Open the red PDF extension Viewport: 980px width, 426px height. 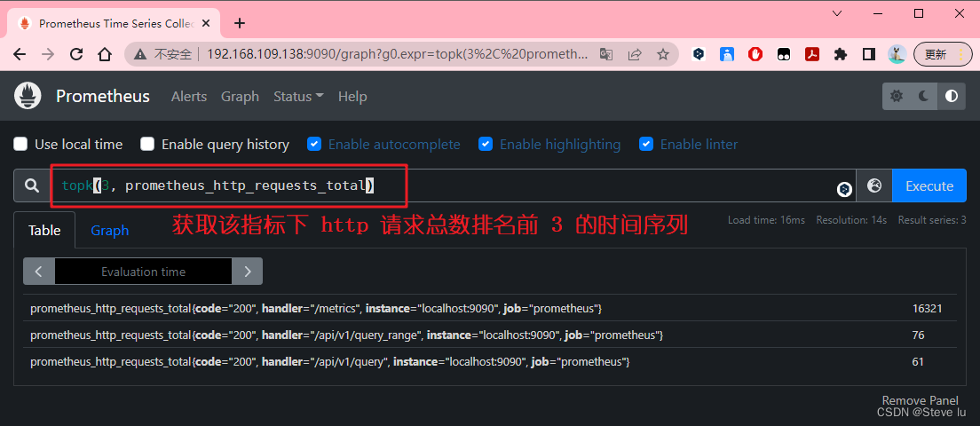812,54
